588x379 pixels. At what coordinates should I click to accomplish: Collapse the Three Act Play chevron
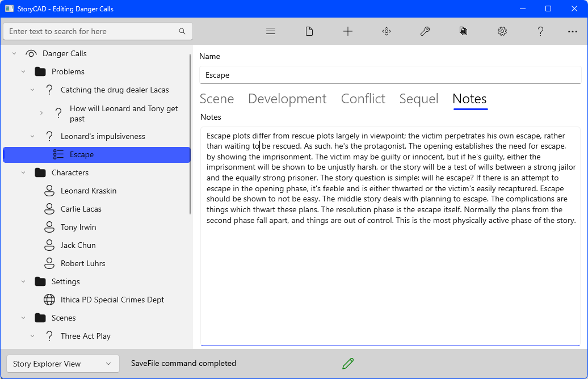pyautogui.click(x=32, y=336)
